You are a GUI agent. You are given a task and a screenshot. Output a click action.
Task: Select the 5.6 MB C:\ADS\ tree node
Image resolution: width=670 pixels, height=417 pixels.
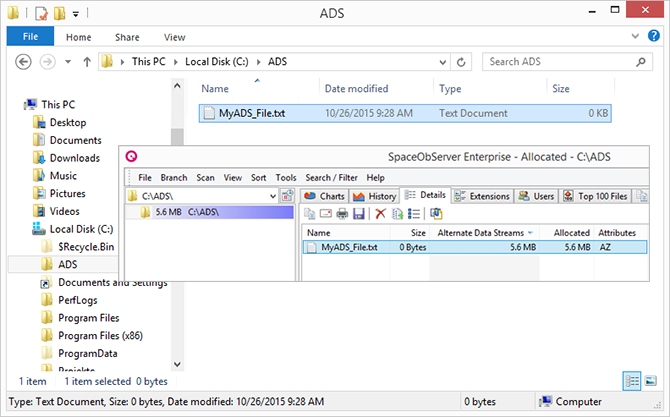coord(209,212)
